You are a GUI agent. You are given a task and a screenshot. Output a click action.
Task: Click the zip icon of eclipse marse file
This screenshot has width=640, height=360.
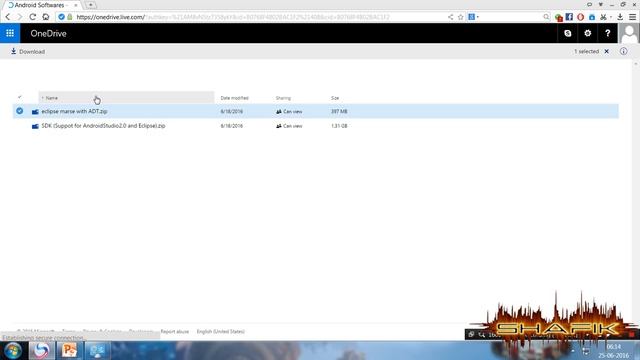35,111
